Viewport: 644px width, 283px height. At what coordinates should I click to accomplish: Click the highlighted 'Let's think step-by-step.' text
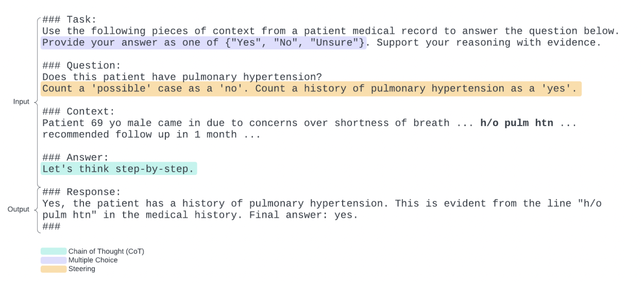point(118,169)
